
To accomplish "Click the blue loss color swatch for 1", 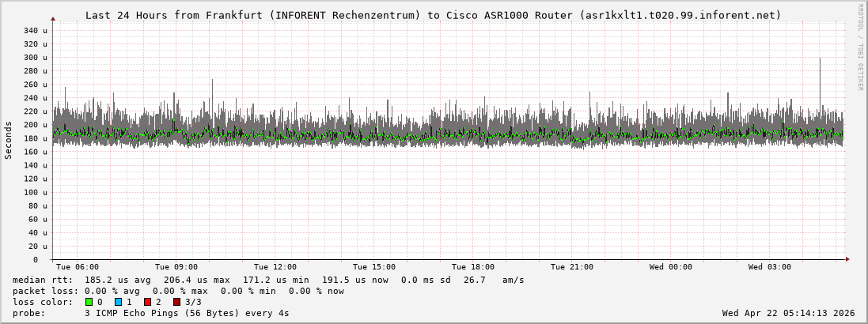I will tap(118, 302).
